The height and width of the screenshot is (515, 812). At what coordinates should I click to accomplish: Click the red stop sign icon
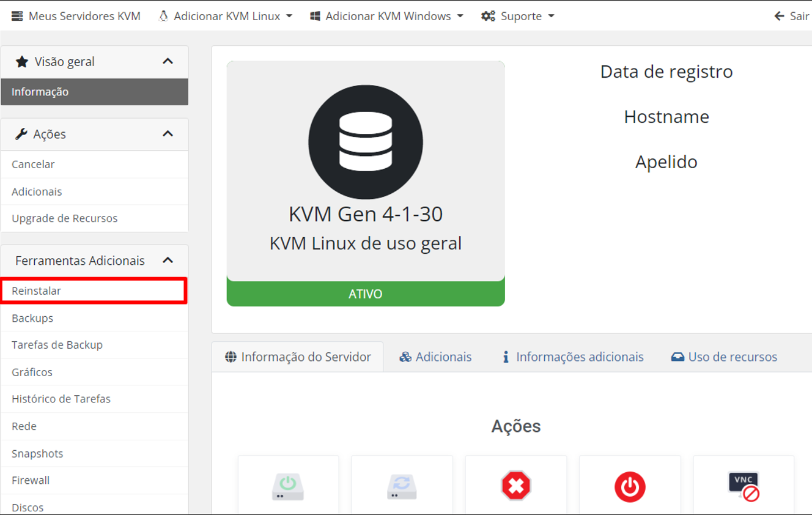coord(516,487)
